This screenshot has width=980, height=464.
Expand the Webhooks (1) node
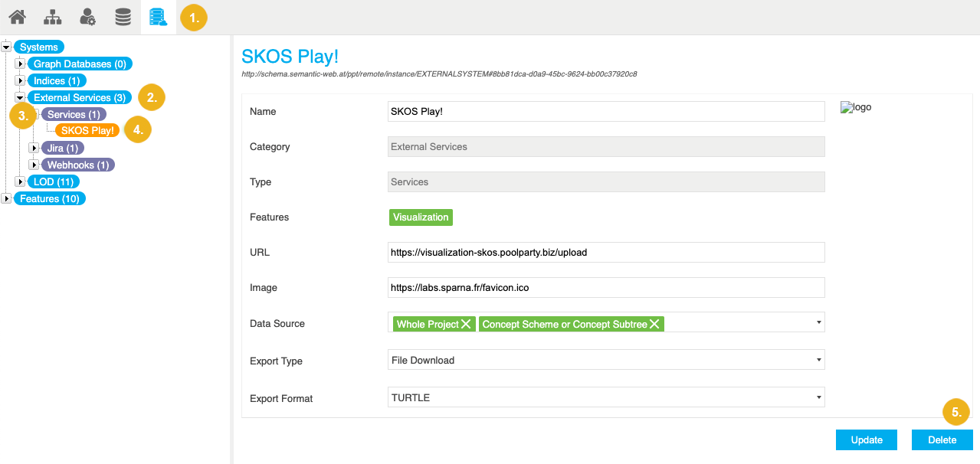click(x=34, y=165)
